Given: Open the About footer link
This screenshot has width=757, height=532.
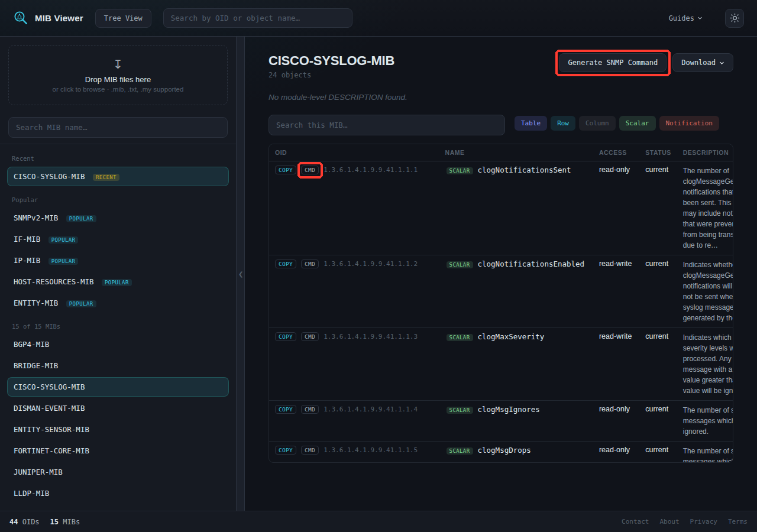Looking at the screenshot, I should (x=669, y=522).
